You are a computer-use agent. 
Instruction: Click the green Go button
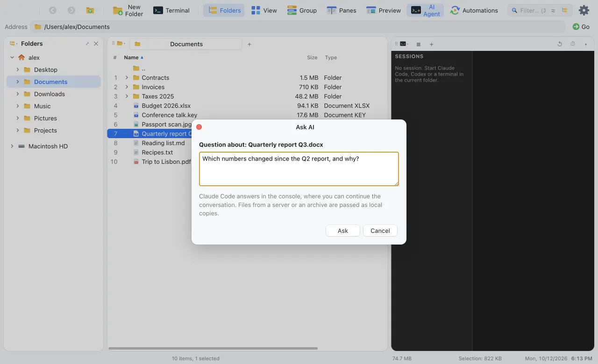click(581, 27)
